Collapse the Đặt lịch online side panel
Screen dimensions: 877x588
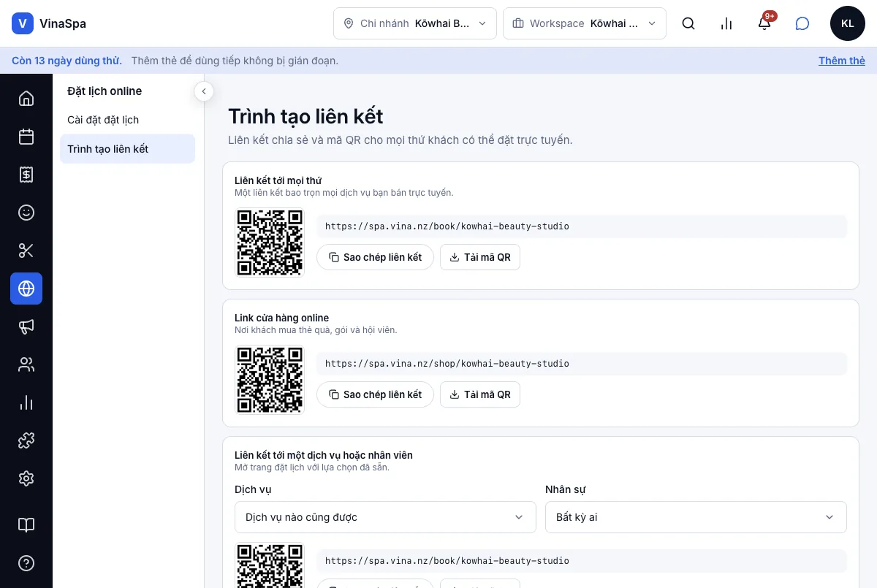[204, 91]
